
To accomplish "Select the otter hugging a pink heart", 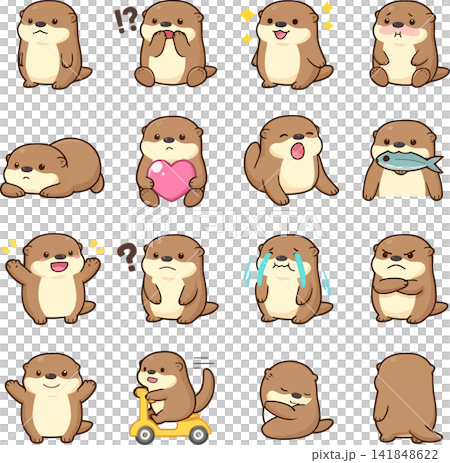I will pyautogui.click(x=171, y=161).
